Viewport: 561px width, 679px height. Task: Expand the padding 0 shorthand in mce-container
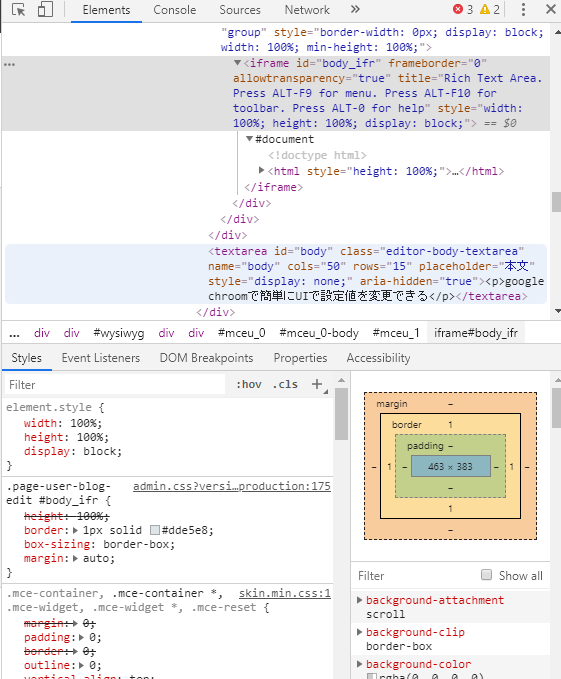tap(82, 637)
